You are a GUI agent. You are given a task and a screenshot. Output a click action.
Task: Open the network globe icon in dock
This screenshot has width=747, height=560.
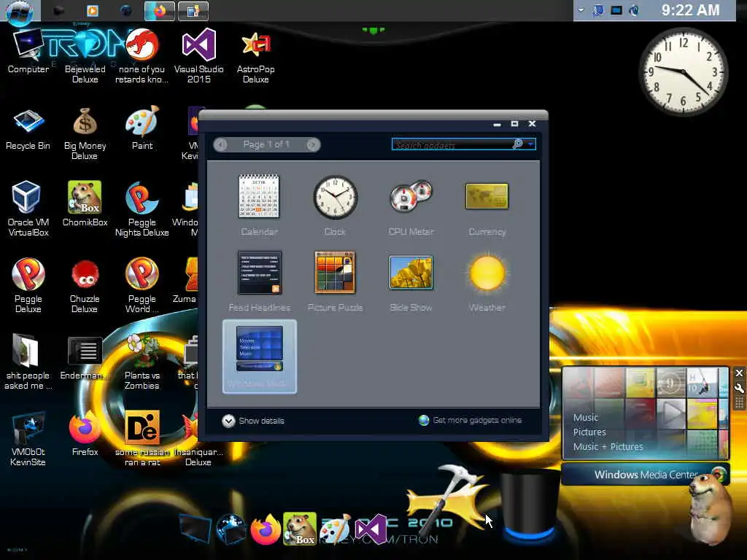coord(231,529)
